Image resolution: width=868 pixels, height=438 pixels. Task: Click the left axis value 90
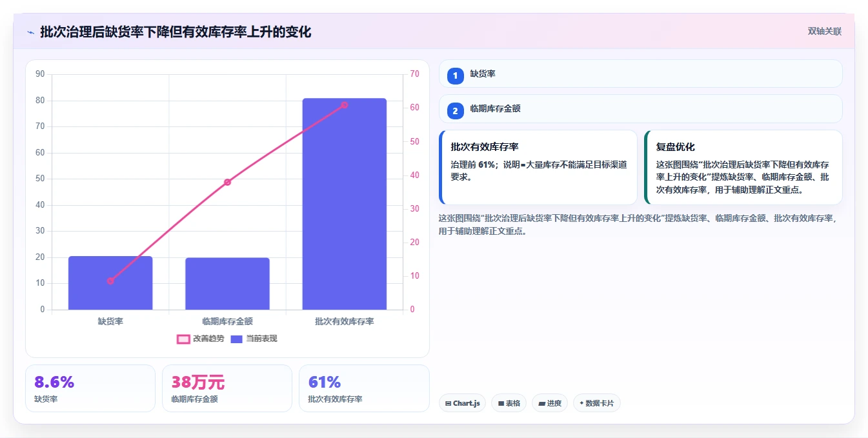[40, 74]
